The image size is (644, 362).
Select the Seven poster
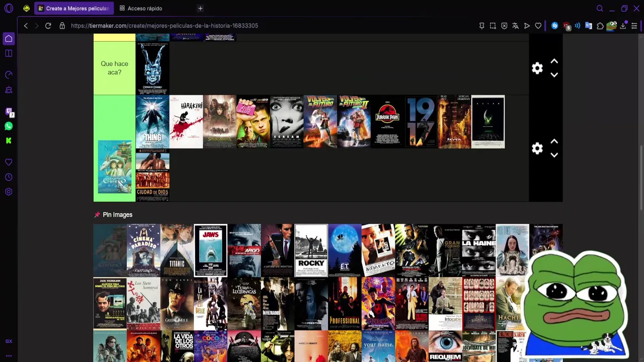pos(454,122)
